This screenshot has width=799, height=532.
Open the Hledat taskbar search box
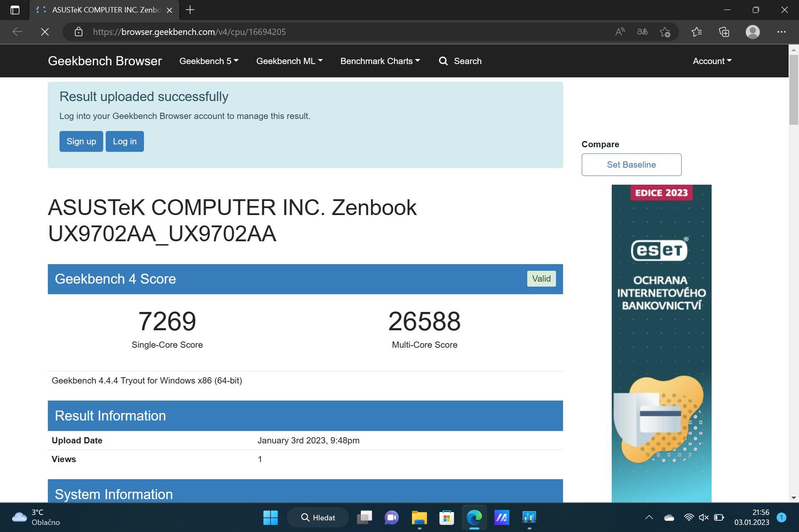[318, 517]
